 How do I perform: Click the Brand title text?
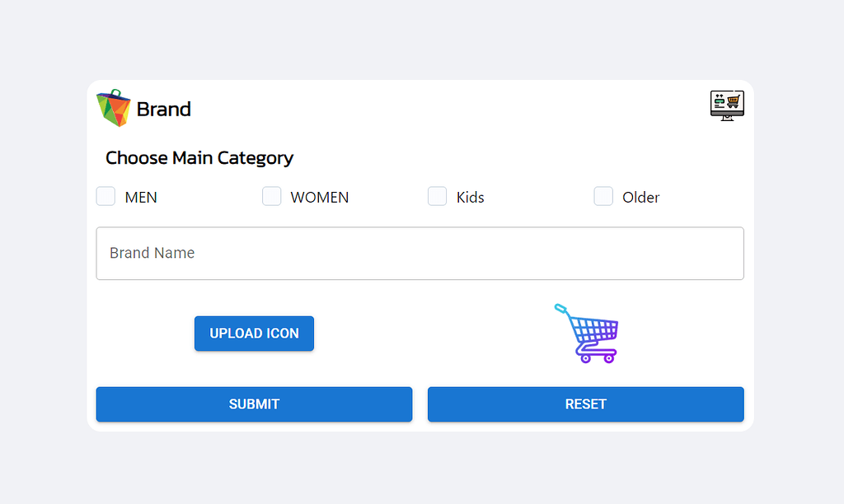click(164, 109)
